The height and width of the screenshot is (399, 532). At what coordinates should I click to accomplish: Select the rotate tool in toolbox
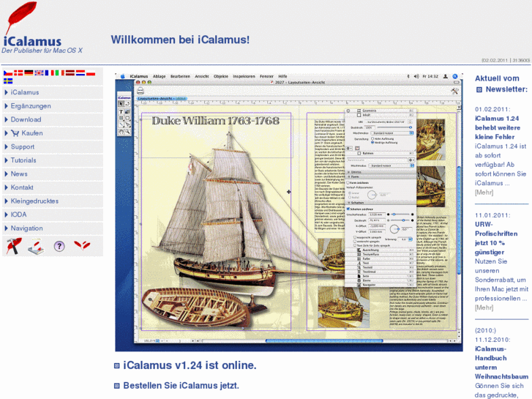[x=127, y=103]
